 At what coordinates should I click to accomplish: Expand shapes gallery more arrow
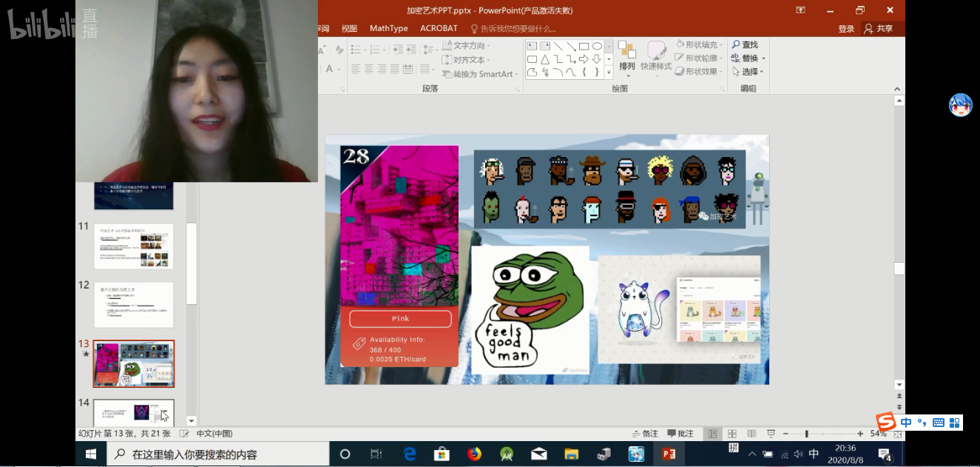(x=609, y=72)
